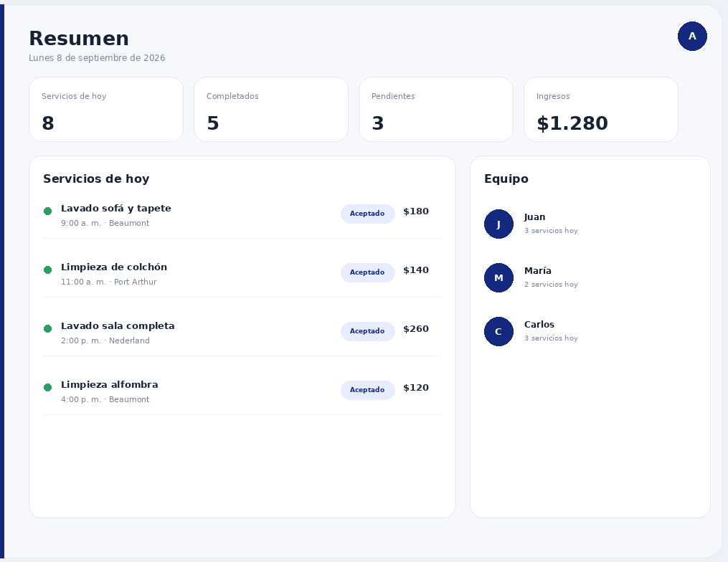This screenshot has height=562, width=728.
Task: Click Carlos's avatar in Equipo
Action: 498,332
